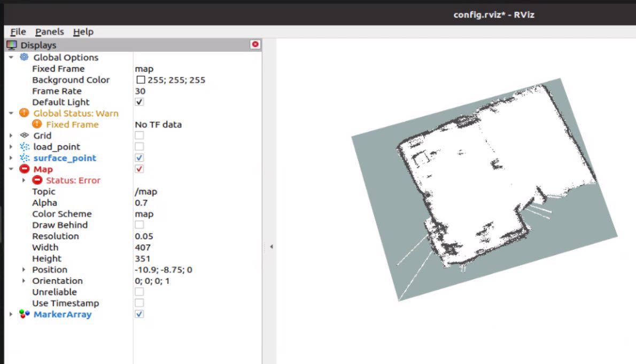Select the Global Status: Warn label
The height and width of the screenshot is (364, 636).
coord(76,113)
